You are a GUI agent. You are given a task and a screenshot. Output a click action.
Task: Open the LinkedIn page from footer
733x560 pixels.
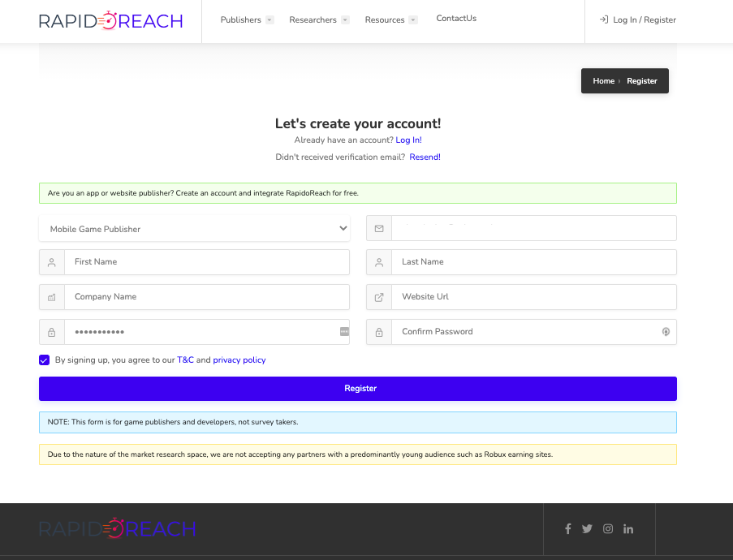tap(628, 528)
